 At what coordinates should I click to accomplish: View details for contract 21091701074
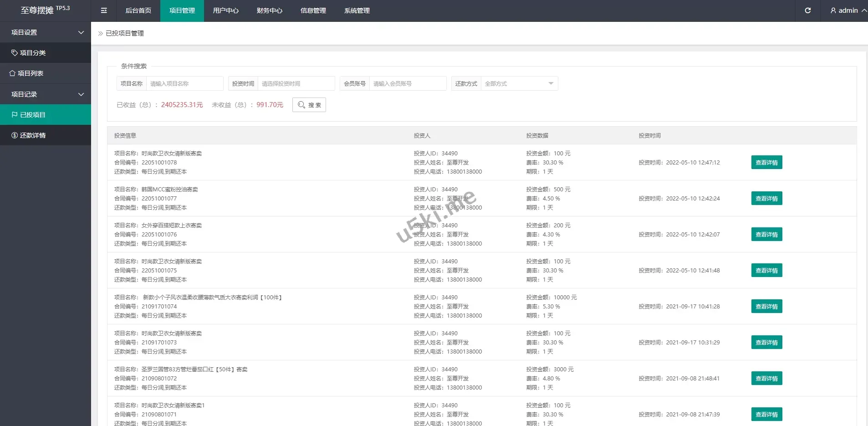tap(766, 307)
